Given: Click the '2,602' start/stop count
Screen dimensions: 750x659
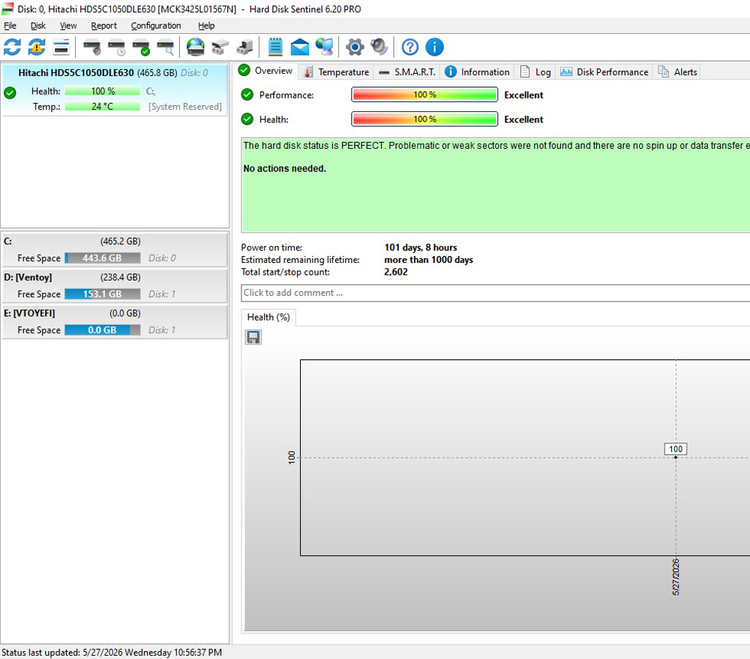Looking at the screenshot, I should [x=396, y=272].
